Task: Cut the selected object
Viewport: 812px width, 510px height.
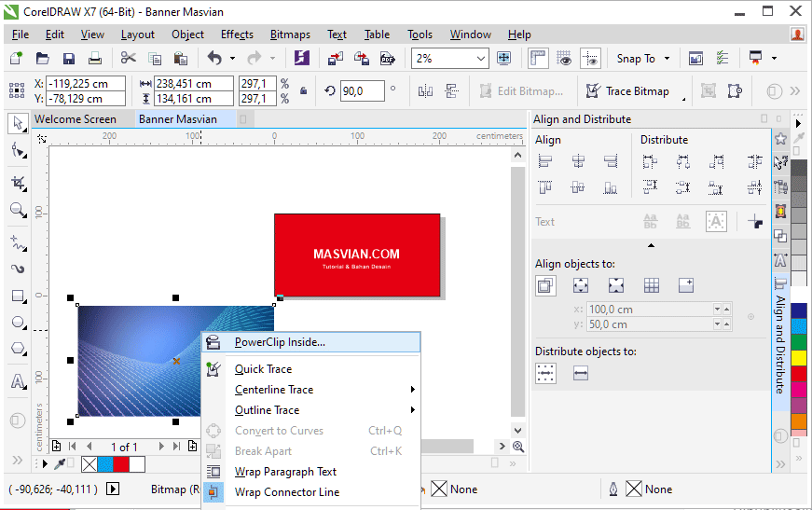Action: pos(128,58)
